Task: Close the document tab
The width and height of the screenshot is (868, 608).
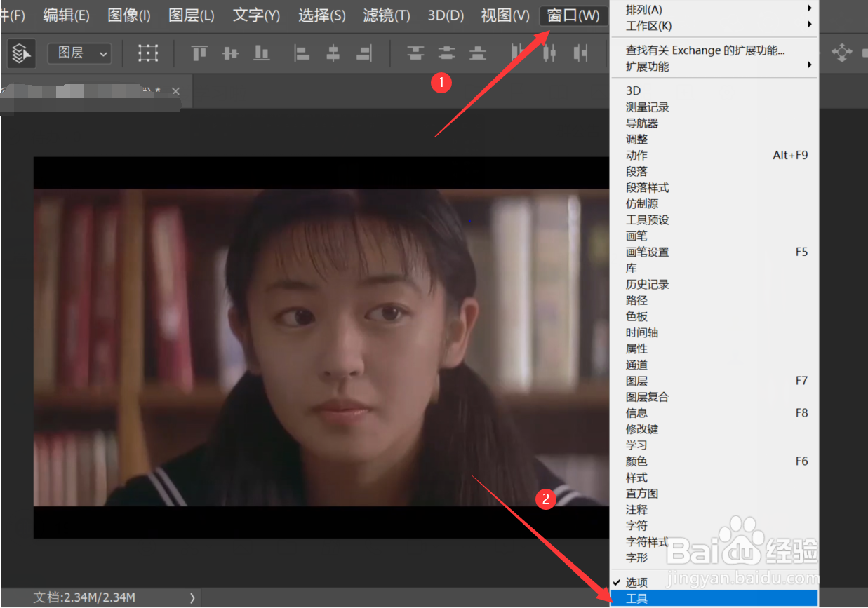Action: (176, 91)
